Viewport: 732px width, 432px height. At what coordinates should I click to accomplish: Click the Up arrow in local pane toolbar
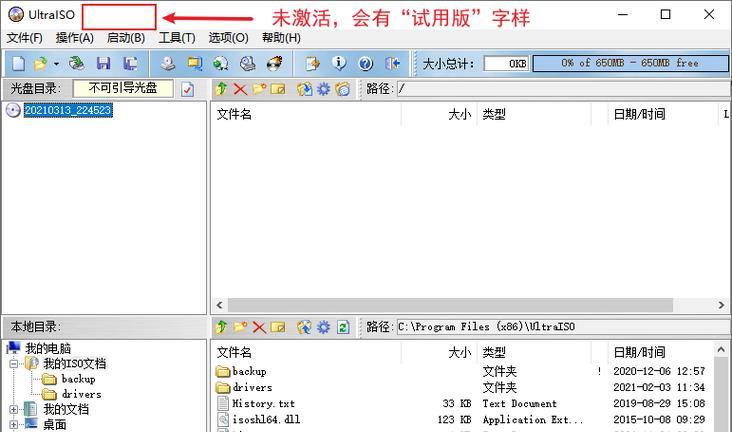(221, 327)
